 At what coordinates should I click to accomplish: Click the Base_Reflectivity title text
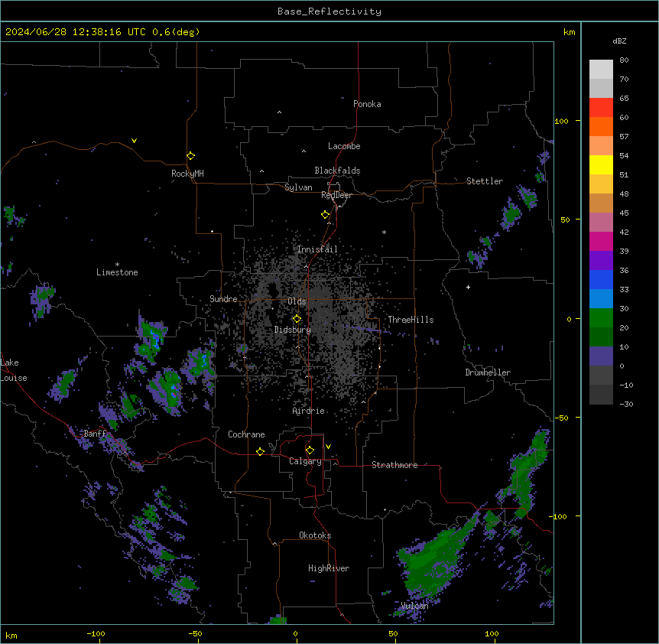pyautogui.click(x=329, y=11)
